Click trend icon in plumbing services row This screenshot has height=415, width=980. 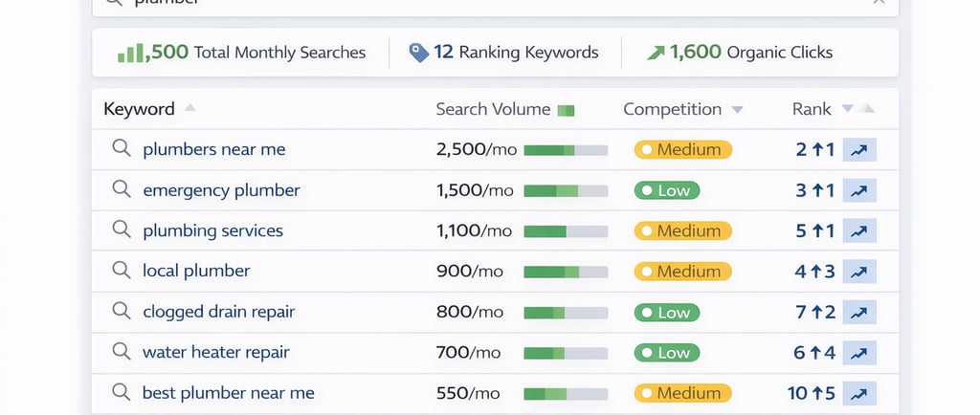click(859, 231)
